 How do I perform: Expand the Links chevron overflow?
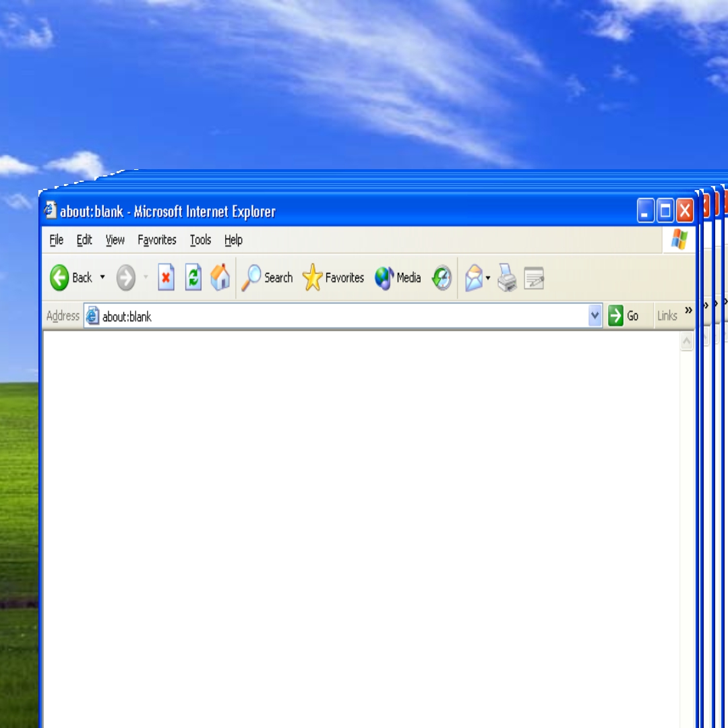(688, 309)
